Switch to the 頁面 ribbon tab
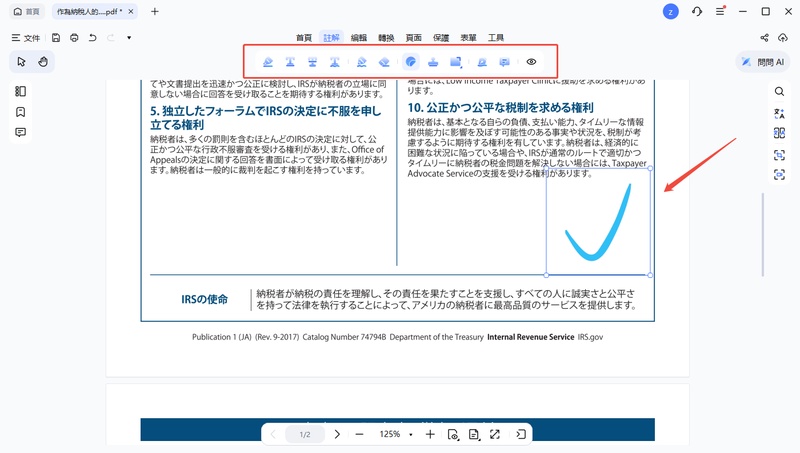Viewport: 800px width, 453px height. point(414,38)
